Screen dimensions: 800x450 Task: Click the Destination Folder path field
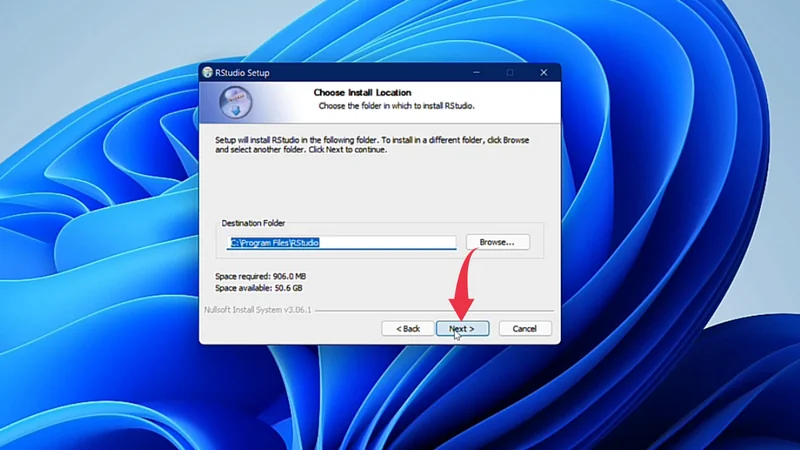pyautogui.click(x=340, y=242)
